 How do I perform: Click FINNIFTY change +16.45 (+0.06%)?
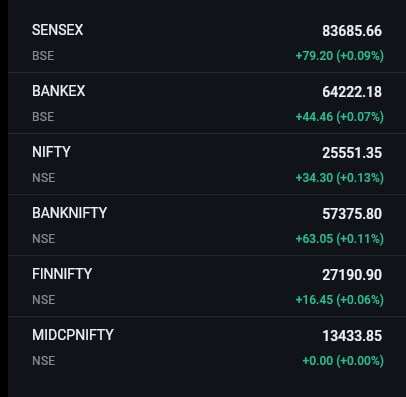click(x=340, y=300)
